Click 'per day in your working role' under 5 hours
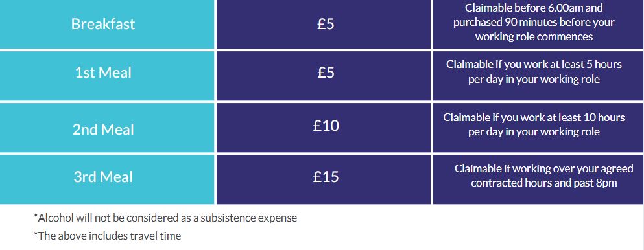Viewport: 644px width, 250px height. [x=534, y=79]
